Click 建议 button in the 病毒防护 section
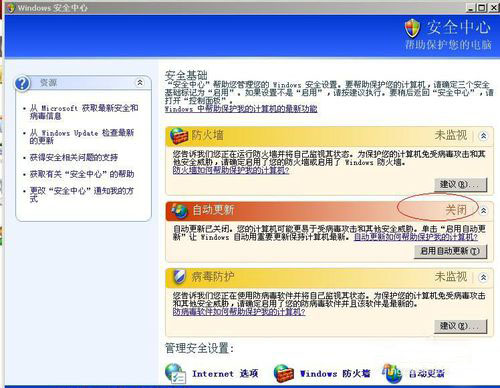The image size is (500, 388). tap(461, 326)
